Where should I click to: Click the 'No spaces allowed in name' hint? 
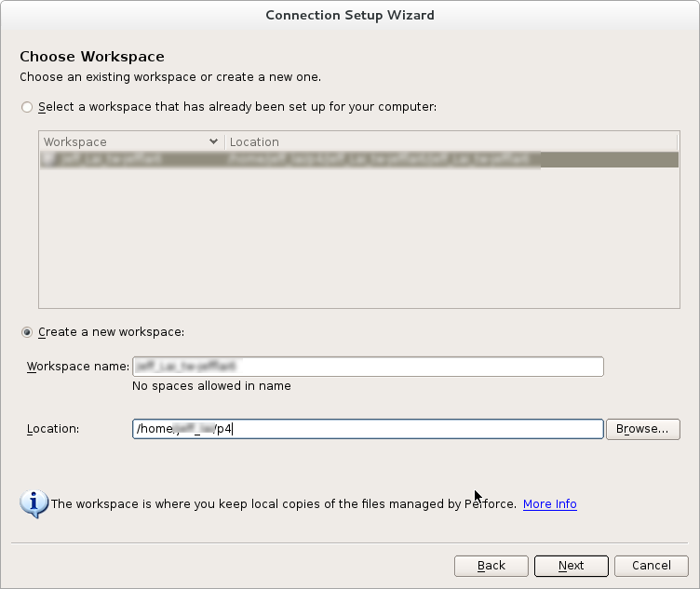(x=211, y=386)
